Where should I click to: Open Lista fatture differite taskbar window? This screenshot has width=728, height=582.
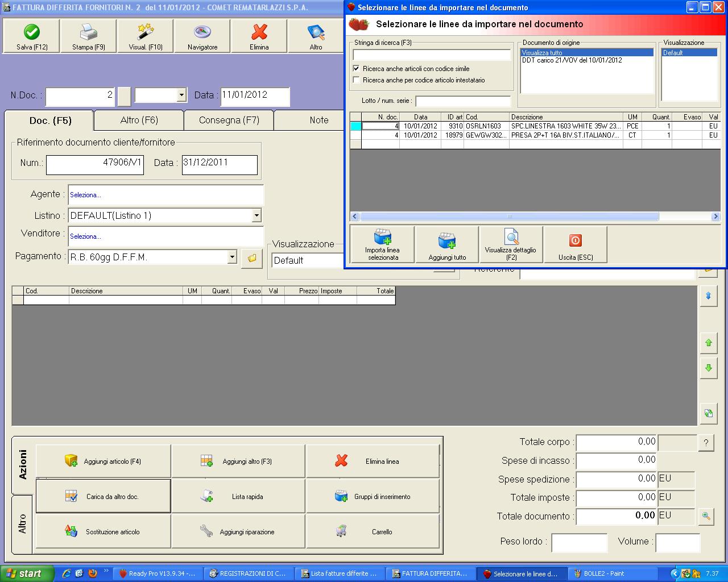340,573
